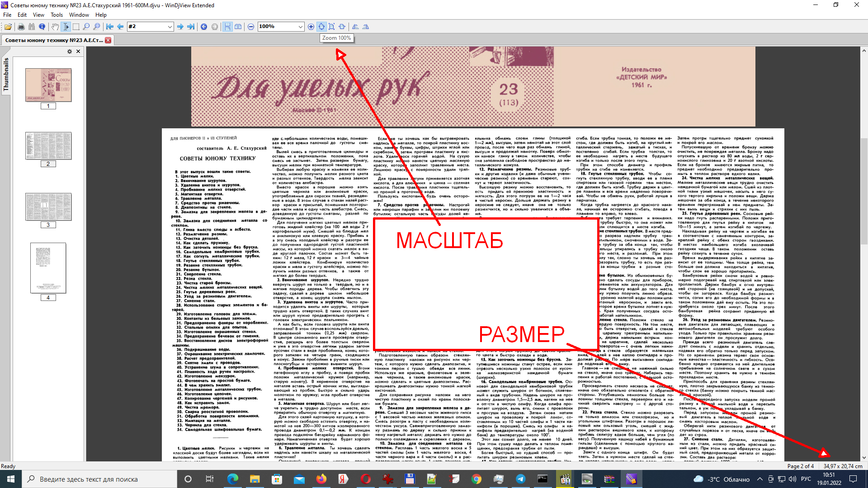The image size is (868, 488).
Task: Pick the Magnifying glass tool
Action: (86, 27)
